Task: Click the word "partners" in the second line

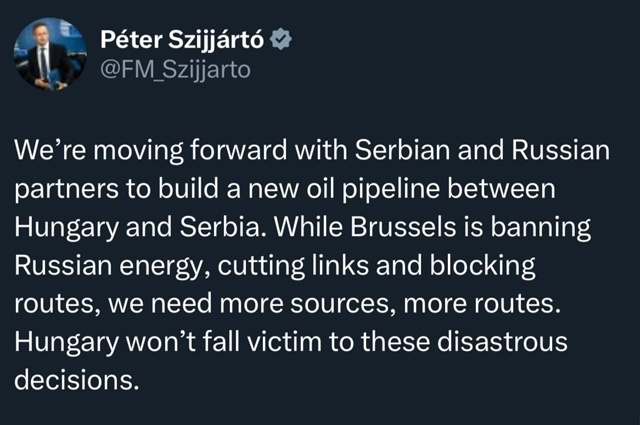Action: click(x=66, y=190)
